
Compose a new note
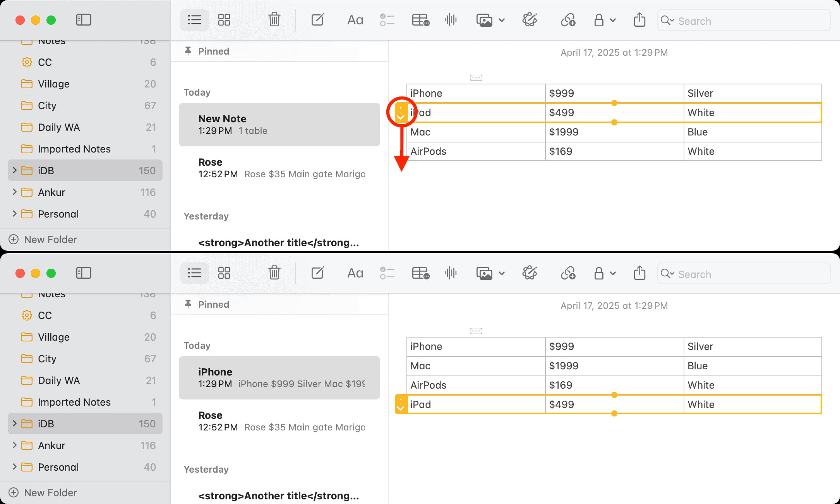point(317,20)
